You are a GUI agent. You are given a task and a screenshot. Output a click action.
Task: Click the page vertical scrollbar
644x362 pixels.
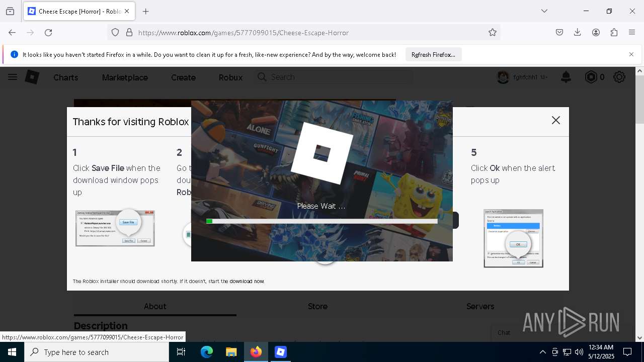(x=639, y=101)
